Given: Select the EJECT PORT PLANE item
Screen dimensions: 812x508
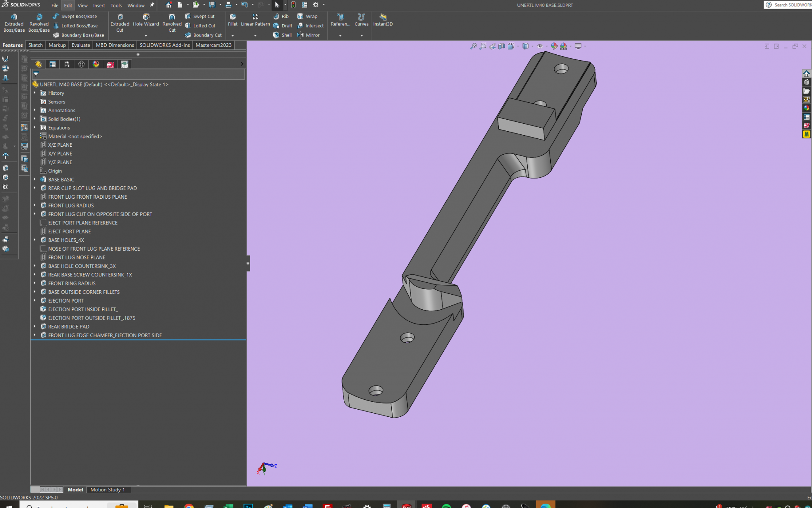Looking at the screenshot, I should pos(69,231).
